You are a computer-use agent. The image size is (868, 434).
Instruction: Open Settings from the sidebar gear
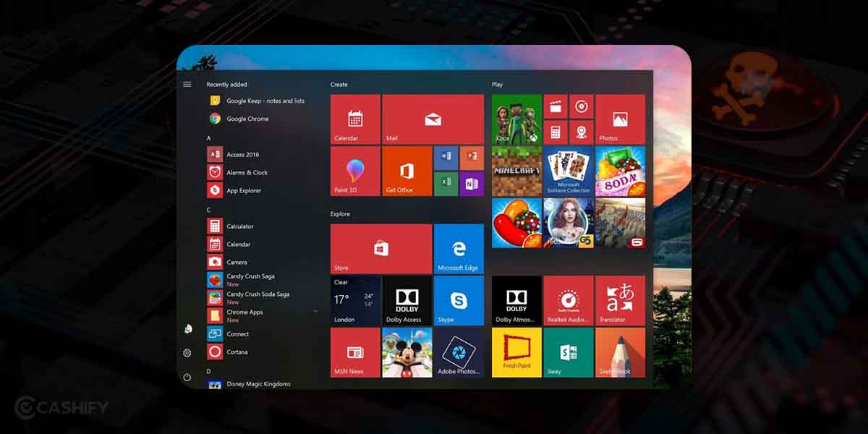pos(187,353)
